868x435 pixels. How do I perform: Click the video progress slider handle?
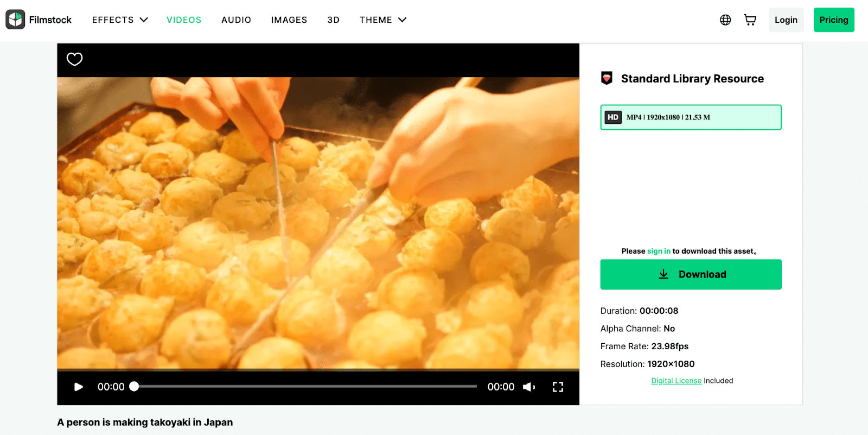tap(134, 386)
